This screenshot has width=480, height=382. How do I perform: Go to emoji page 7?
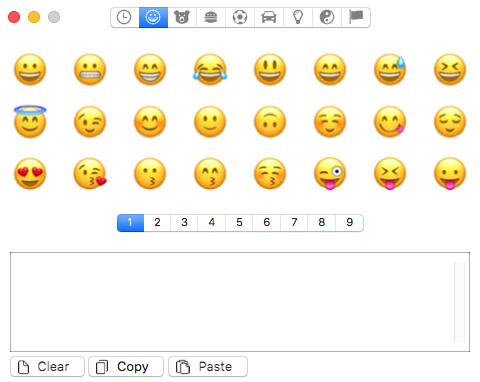tap(294, 223)
